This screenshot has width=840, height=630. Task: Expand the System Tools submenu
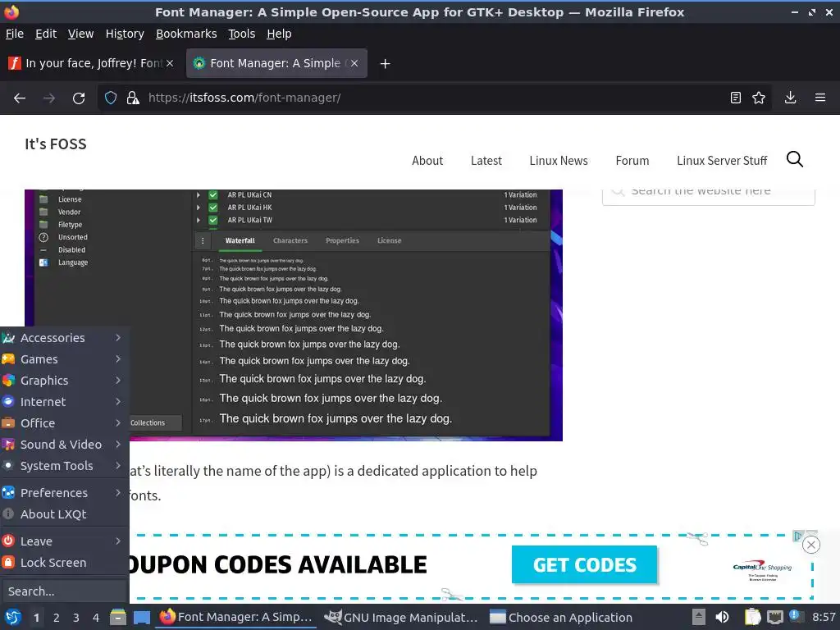point(64,466)
